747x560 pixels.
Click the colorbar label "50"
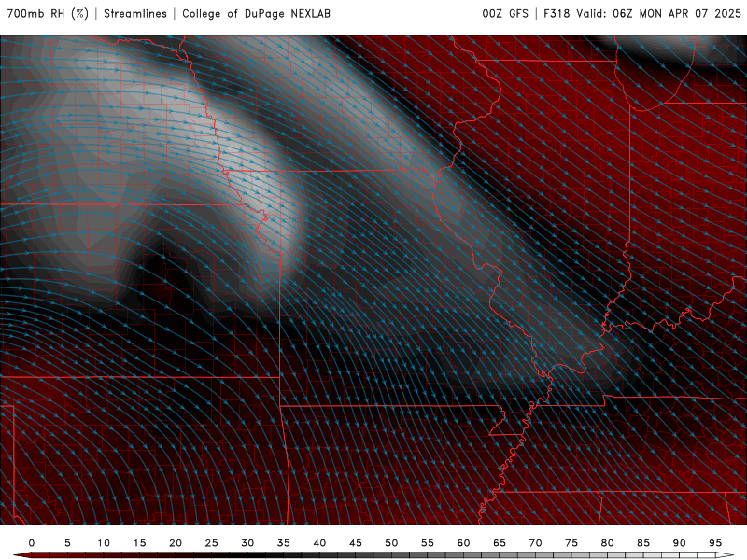click(x=391, y=543)
